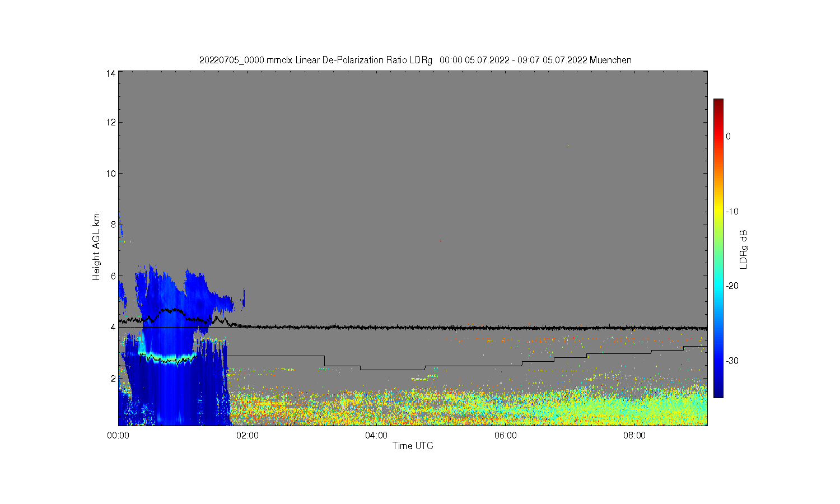
Task: Click the height tick label 6
Action: coord(114,276)
